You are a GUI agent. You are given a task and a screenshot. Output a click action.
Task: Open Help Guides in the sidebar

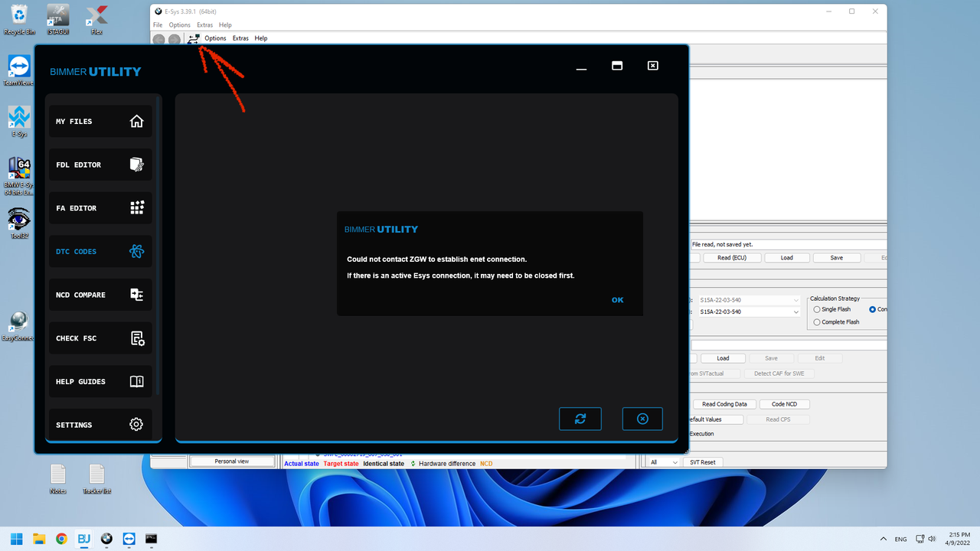click(x=100, y=381)
